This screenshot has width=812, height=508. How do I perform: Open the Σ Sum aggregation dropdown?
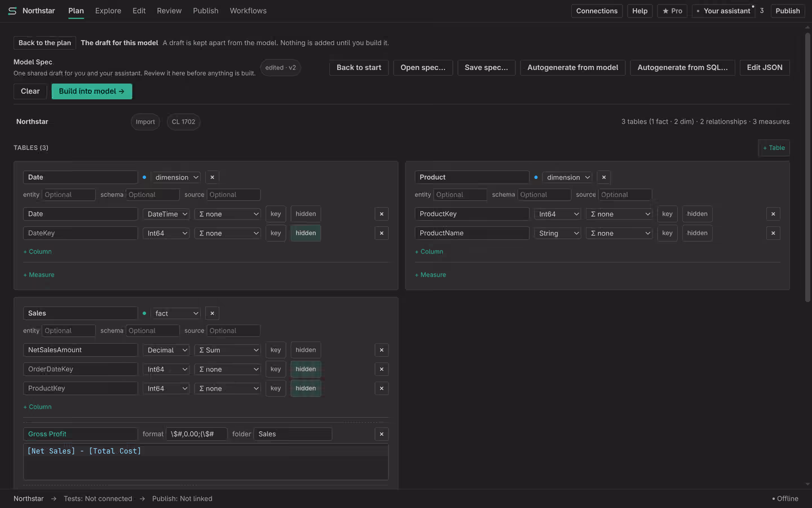point(227,350)
